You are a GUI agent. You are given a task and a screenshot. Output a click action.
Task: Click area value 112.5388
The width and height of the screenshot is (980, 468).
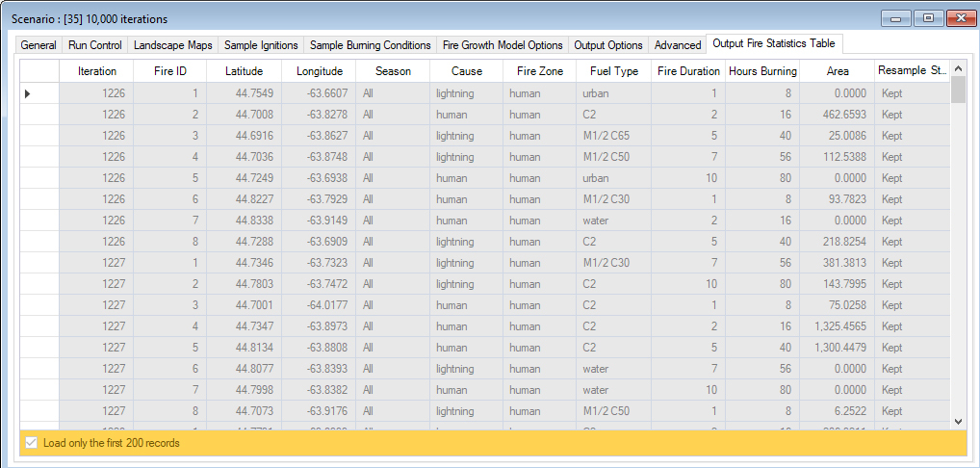[838, 157]
